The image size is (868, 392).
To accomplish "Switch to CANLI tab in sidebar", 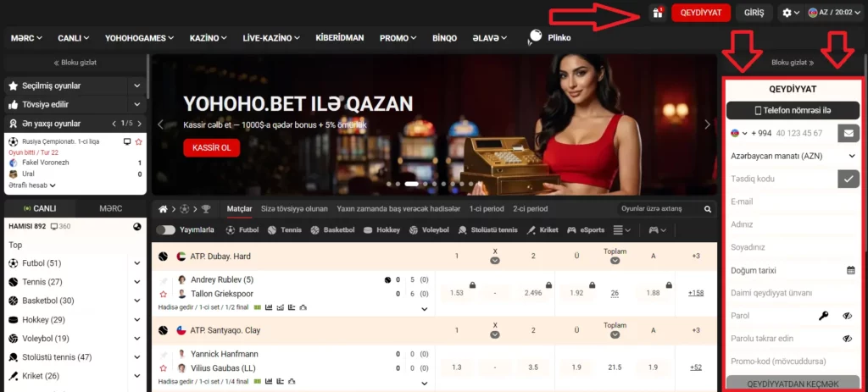I will tap(40, 209).
